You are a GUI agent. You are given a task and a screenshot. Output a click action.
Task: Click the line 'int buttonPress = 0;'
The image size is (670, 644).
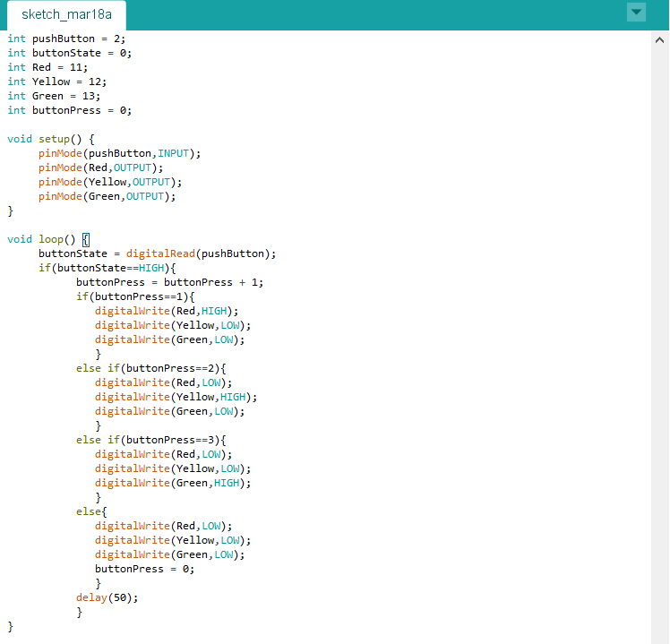coord(69,110)
